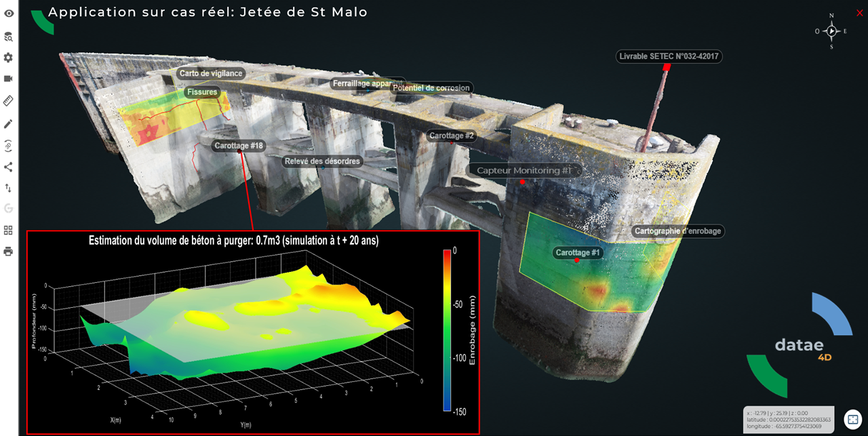Select the pencil annotation tool
868x436 pixels.
click(9, 123)
